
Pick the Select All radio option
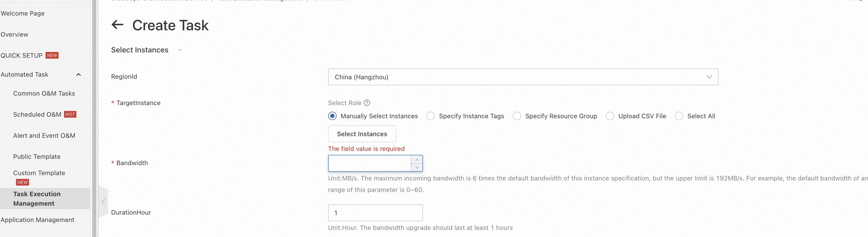coord(679,116)
